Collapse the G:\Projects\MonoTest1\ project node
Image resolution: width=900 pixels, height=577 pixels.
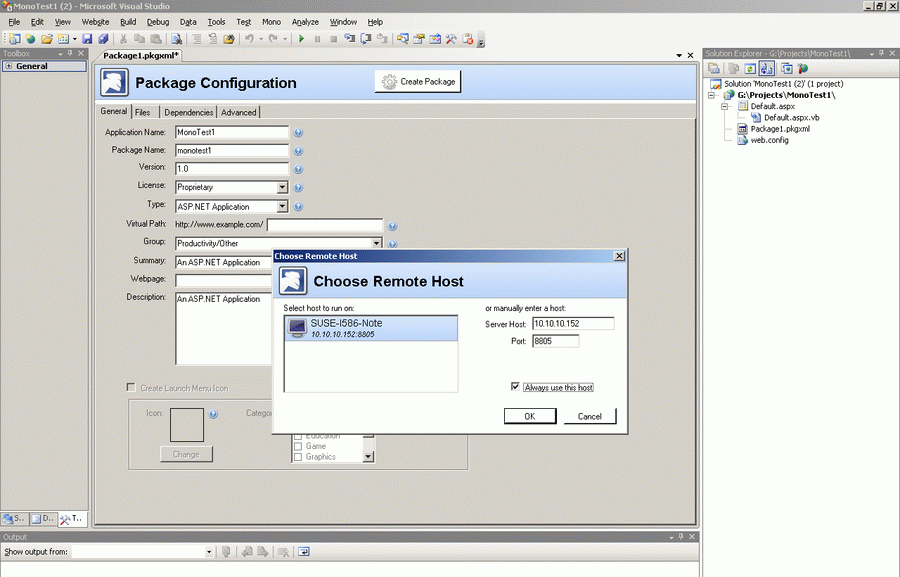point(712,95)
